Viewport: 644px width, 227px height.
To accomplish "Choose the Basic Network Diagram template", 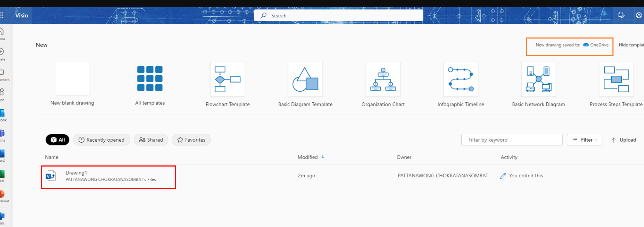I will [x=539, y=79].
